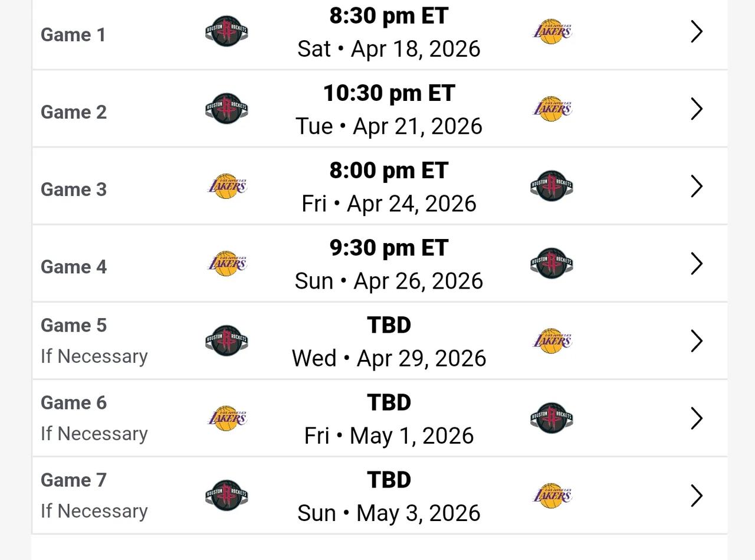The width and height of the screenshot is (755, 560).
Task: Click the Lakers logo in Game 7 row
Action: point(552,496)
